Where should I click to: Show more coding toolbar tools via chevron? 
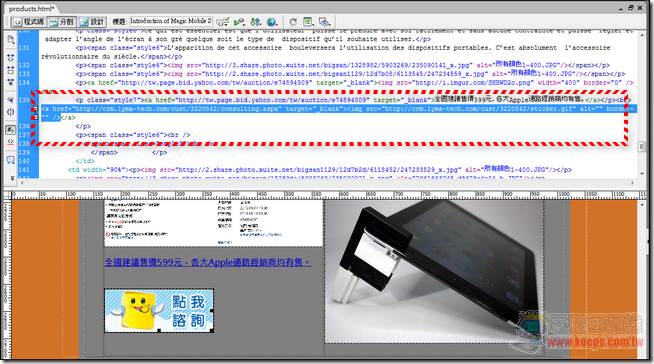click(11, 178)
